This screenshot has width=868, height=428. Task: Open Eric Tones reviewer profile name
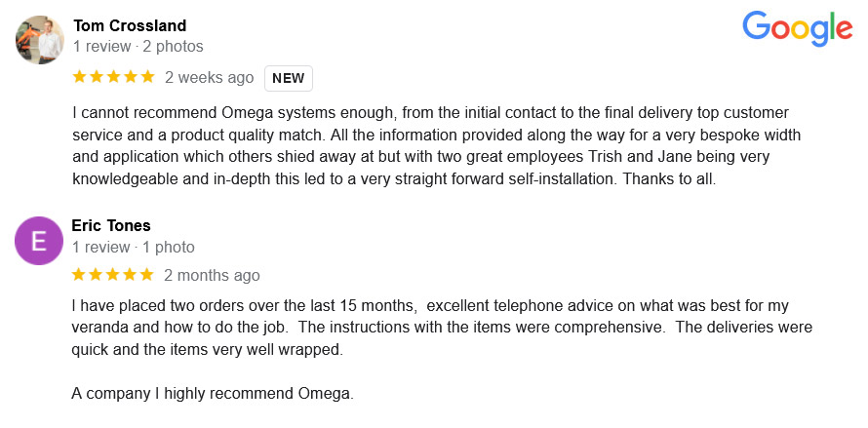pyautogui.click(x=111, y=225)
